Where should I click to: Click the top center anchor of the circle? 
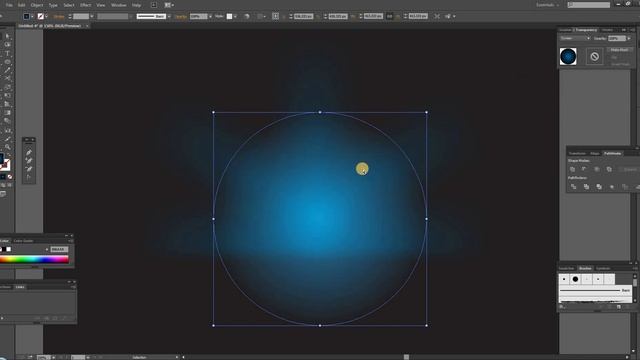click(320, 112)
